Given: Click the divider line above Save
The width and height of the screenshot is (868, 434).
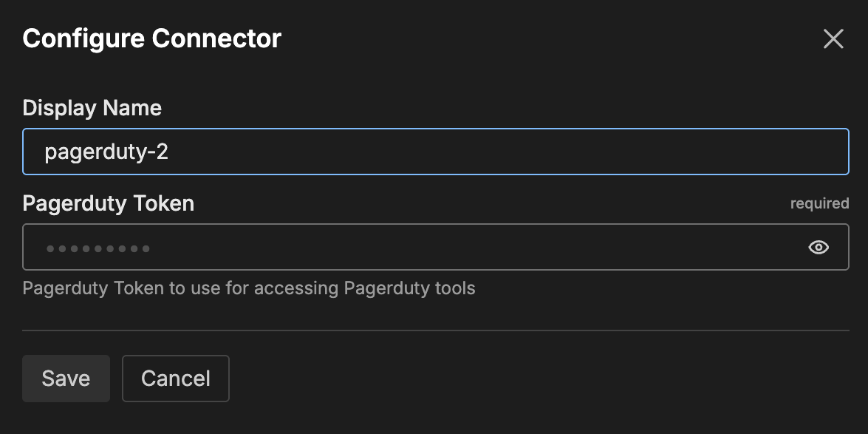Looking at the screenshot, I should [436, 330].
